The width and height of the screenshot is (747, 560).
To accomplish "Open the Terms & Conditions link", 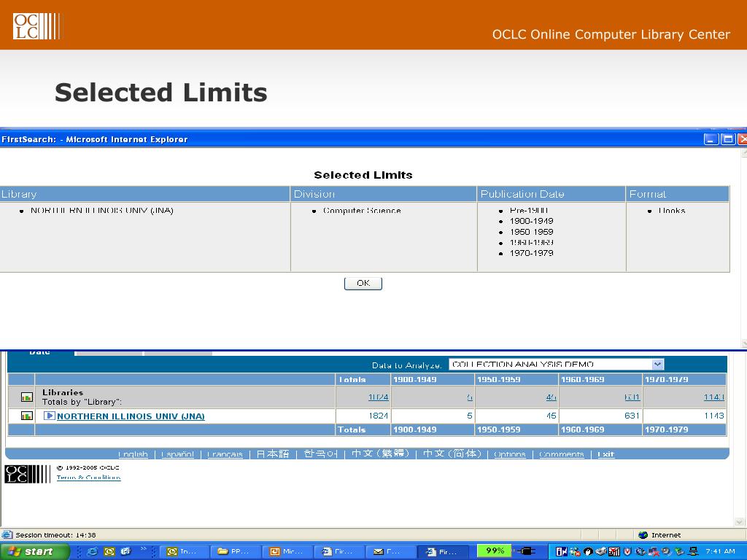I will tap(88, 478).
